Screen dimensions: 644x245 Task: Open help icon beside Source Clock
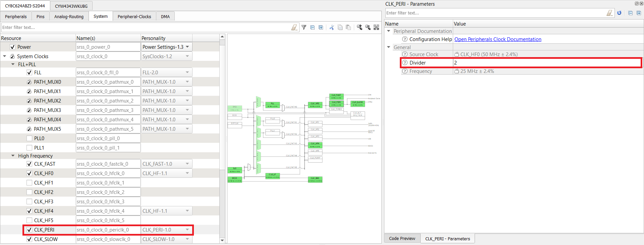click(x=405, y=54)
